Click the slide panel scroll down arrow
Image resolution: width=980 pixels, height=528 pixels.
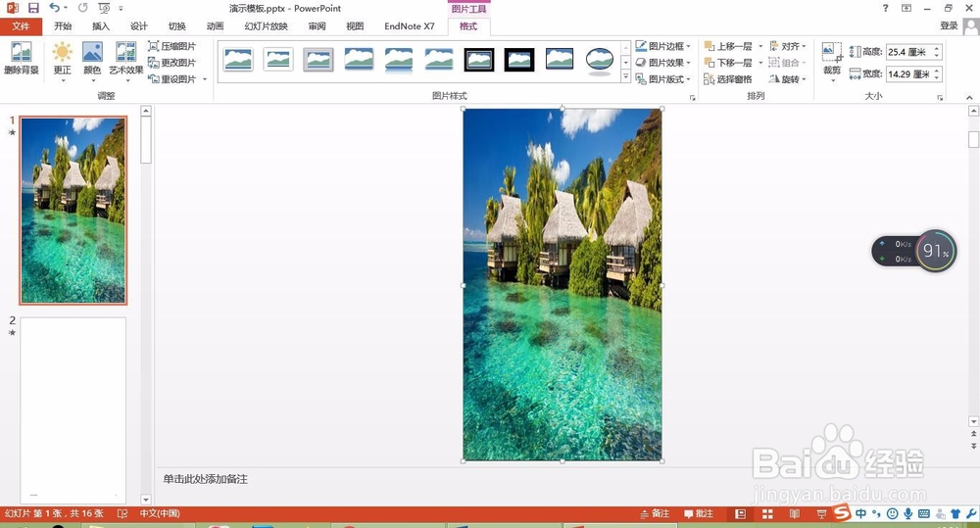(x=146, y=500)
